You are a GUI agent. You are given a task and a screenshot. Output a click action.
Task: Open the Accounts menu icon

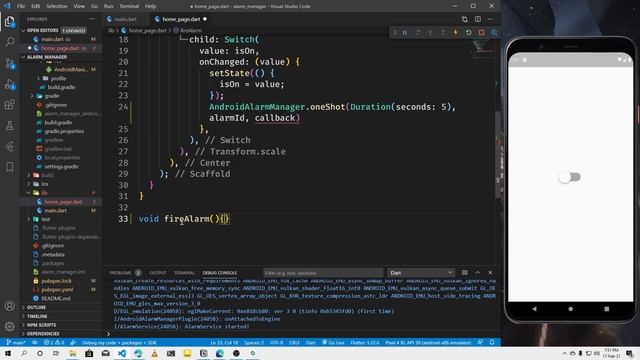coord(9,306)
